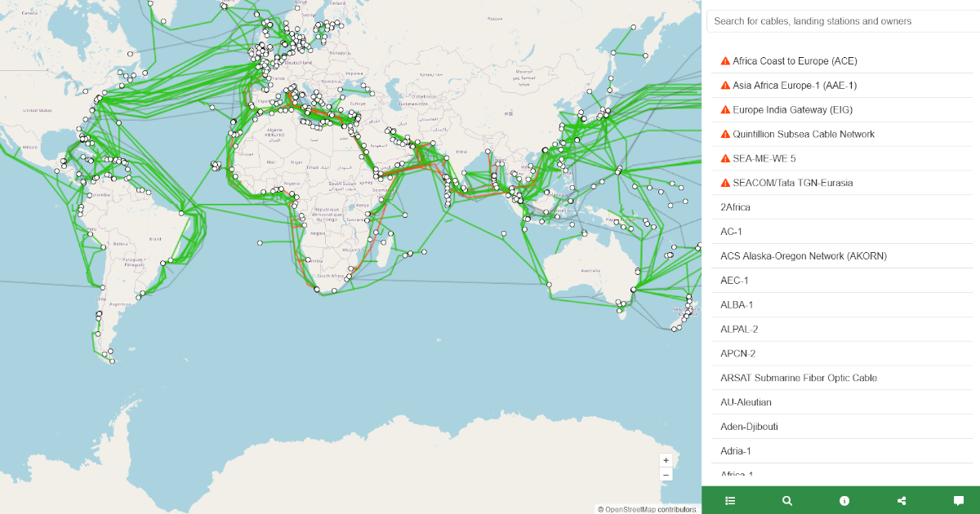Click warning icon beside Quintillion Subsea Cable Network

tap(724, 134)
